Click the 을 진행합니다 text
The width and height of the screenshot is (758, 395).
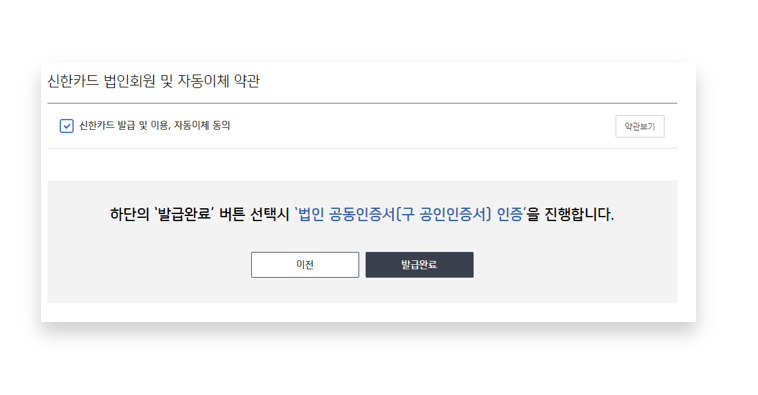(x=570, y=214)
